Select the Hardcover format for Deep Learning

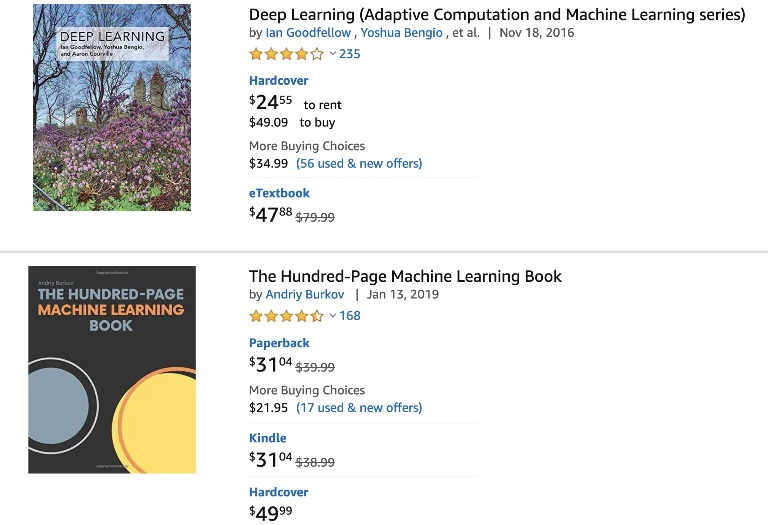coord(278,80)
